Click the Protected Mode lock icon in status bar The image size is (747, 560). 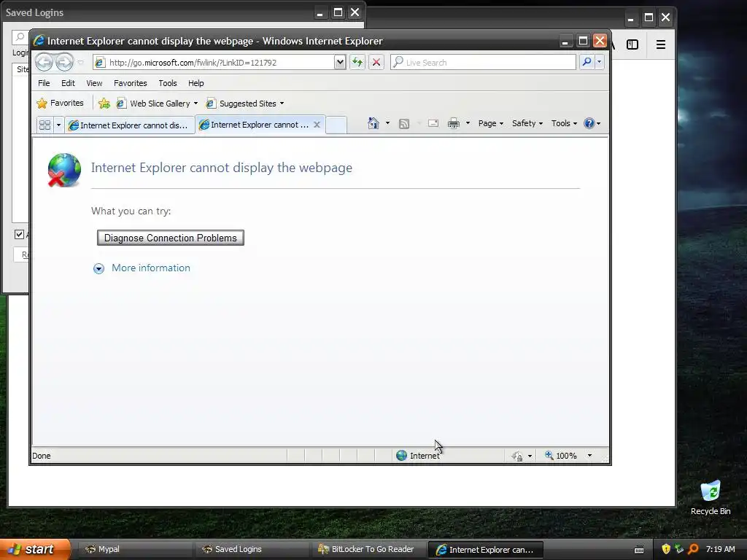pos(517,456)
